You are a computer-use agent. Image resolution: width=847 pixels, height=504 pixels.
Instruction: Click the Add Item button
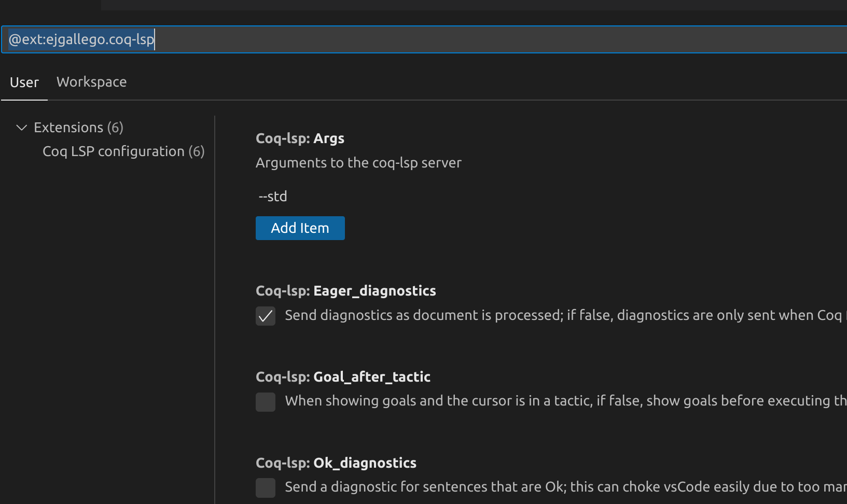click(300, 228)
